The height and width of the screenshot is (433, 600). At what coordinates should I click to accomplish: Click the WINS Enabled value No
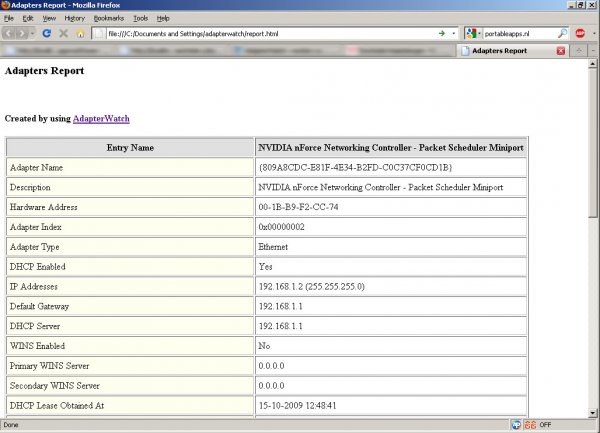(x=264, y=346)
